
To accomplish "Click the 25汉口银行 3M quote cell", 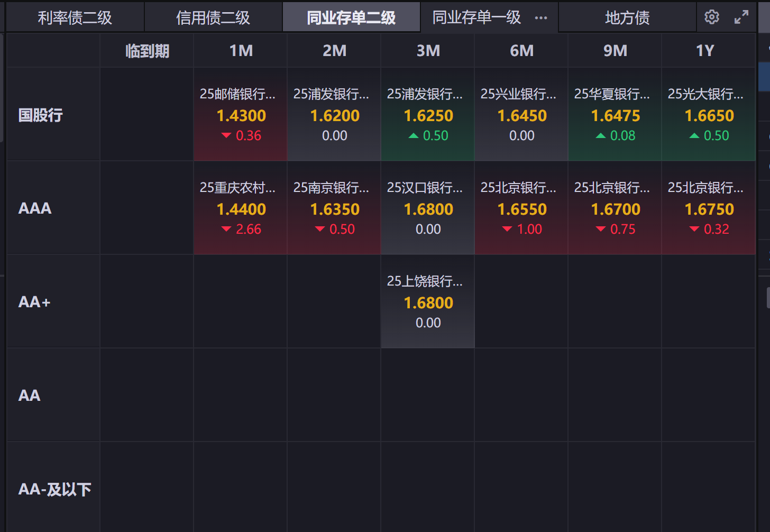I will pyautogui.click(x=428, y=208).
